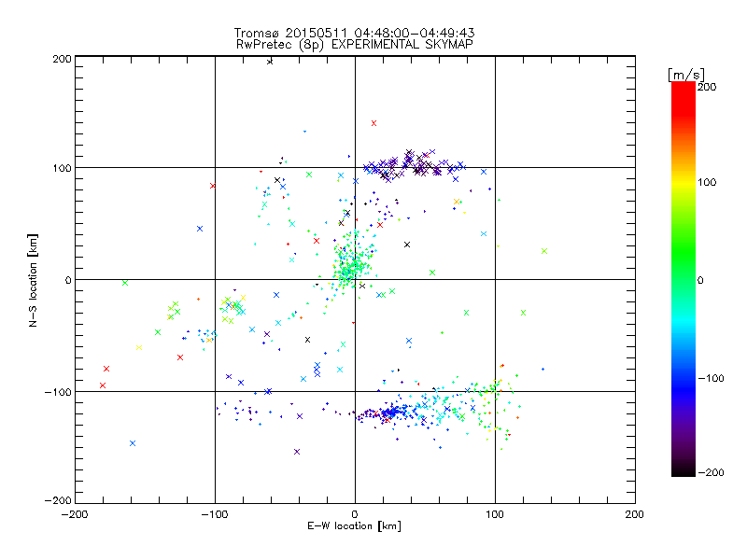This screenshot has width=747, height=560.
Task: Click the x-axis tick label "-200"
Action: 75,514
